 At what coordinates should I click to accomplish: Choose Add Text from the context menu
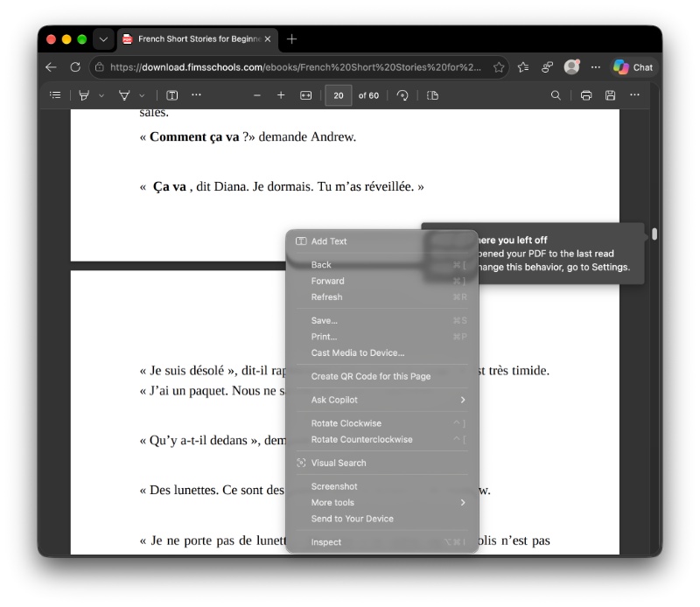[x=382, y=241]
